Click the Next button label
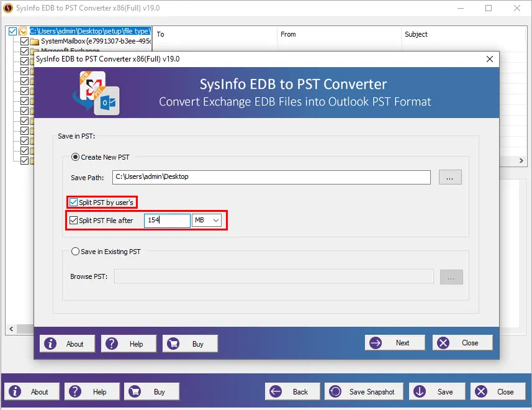532x410 pixels. 402,343
